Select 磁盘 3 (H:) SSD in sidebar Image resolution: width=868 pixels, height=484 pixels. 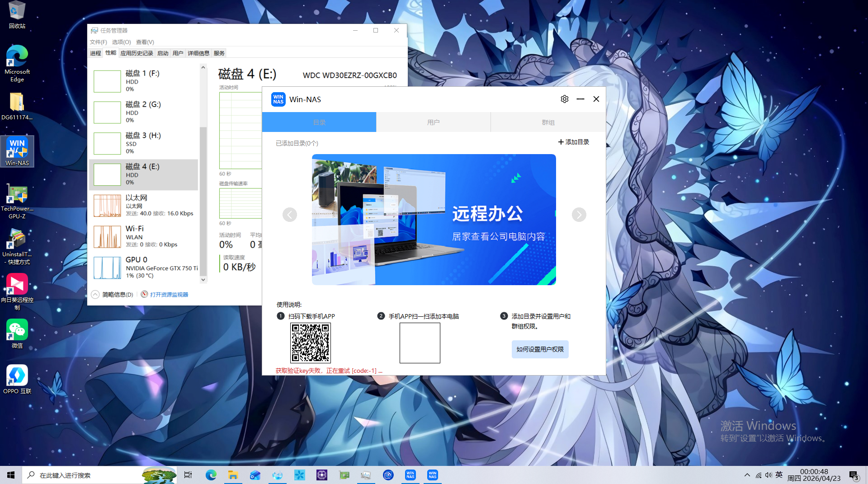[x=144, y=143]
